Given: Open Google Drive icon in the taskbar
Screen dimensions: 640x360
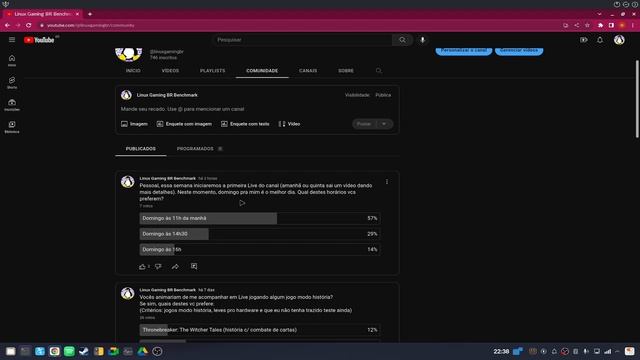Looking at the screenshot, I should pos(142,351).
